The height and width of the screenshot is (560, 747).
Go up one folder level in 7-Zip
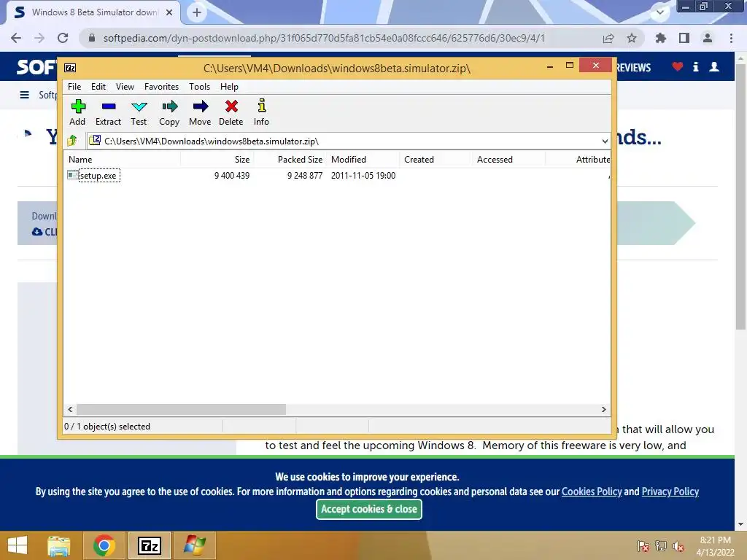[x=72, y=141]
